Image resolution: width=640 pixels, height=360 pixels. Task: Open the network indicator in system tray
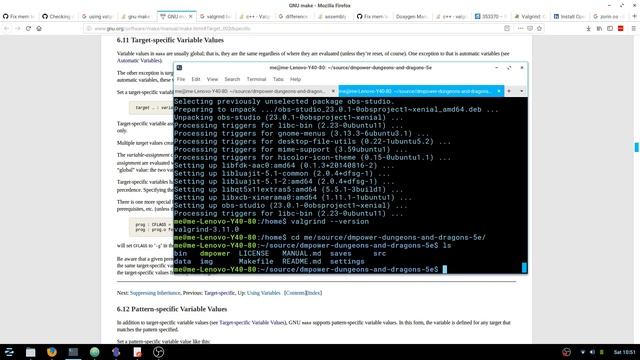pyautogui.click(x=582, y=352)
